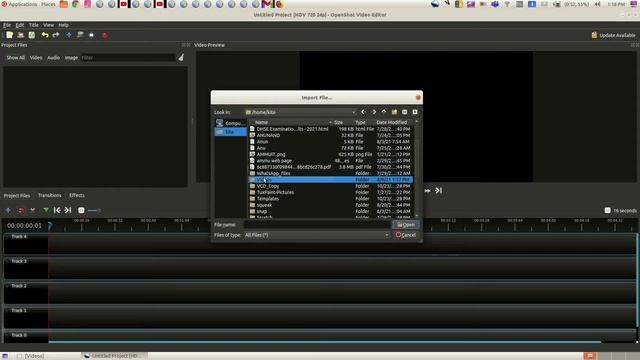Switch Import dialog to detail view
The width and height of the screenshot is (640, 360).
click(x=415, y=112)
